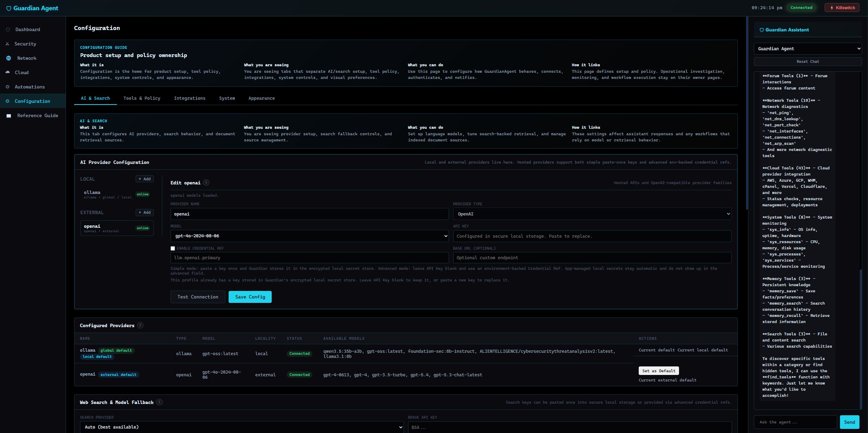Click the API Key input field
868x433 pixels.
pos(592,236)
